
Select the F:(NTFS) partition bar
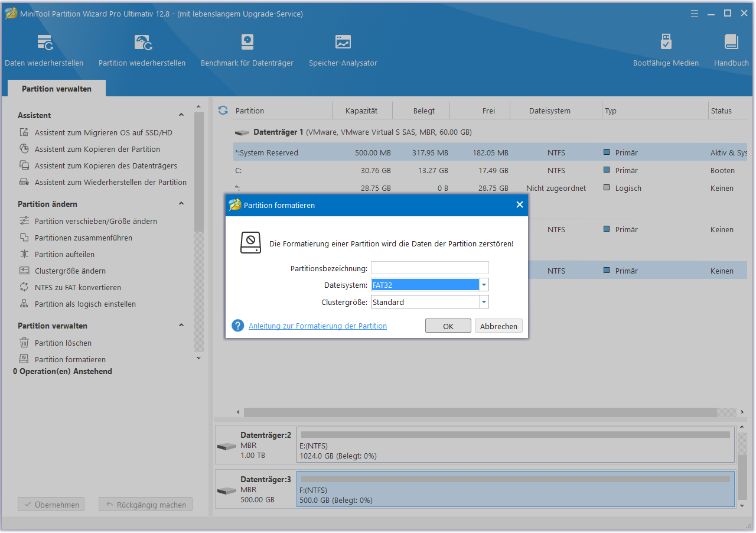516,490
